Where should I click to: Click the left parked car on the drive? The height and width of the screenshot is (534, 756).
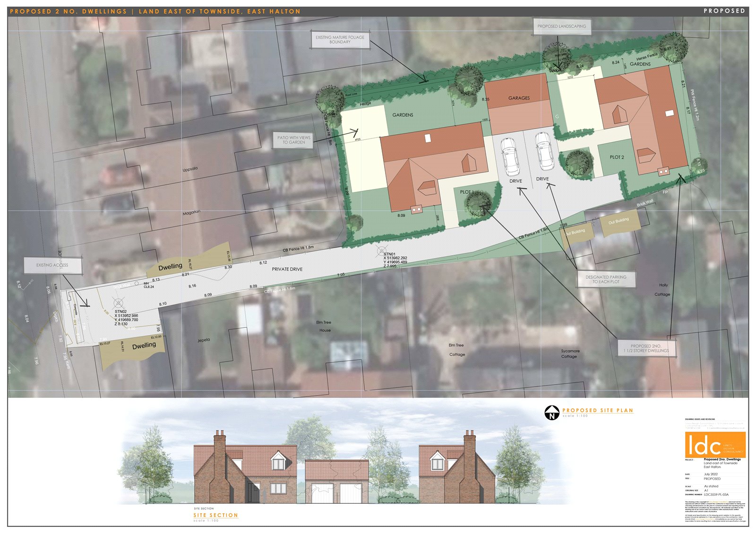(510, 155)
